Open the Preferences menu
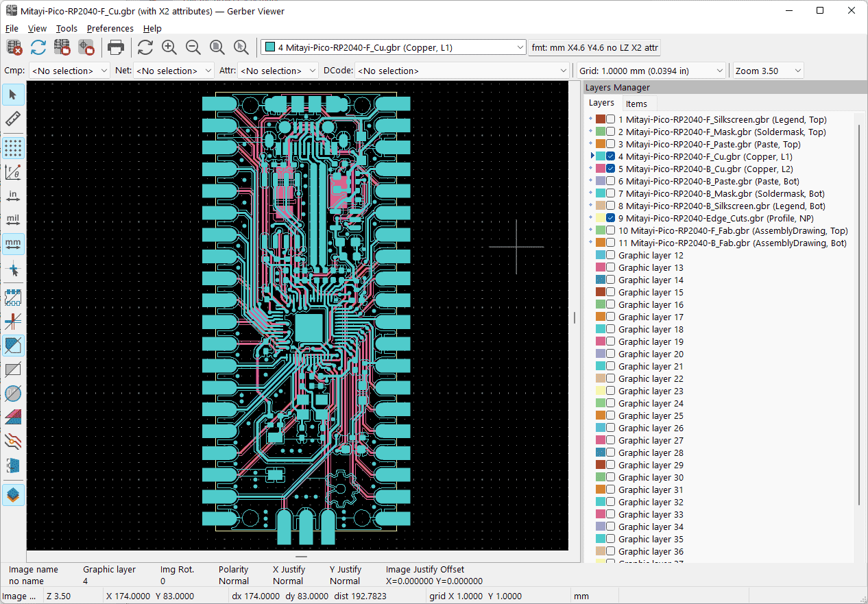Image resolution: width=868 pixels, height=604 pixels. point(110,28)
